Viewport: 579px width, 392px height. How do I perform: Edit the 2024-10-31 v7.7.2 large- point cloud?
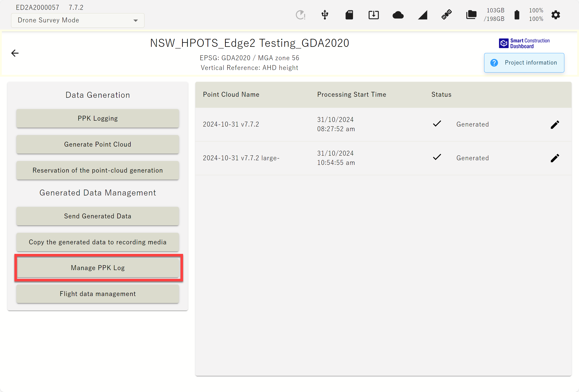pos(555,158)
